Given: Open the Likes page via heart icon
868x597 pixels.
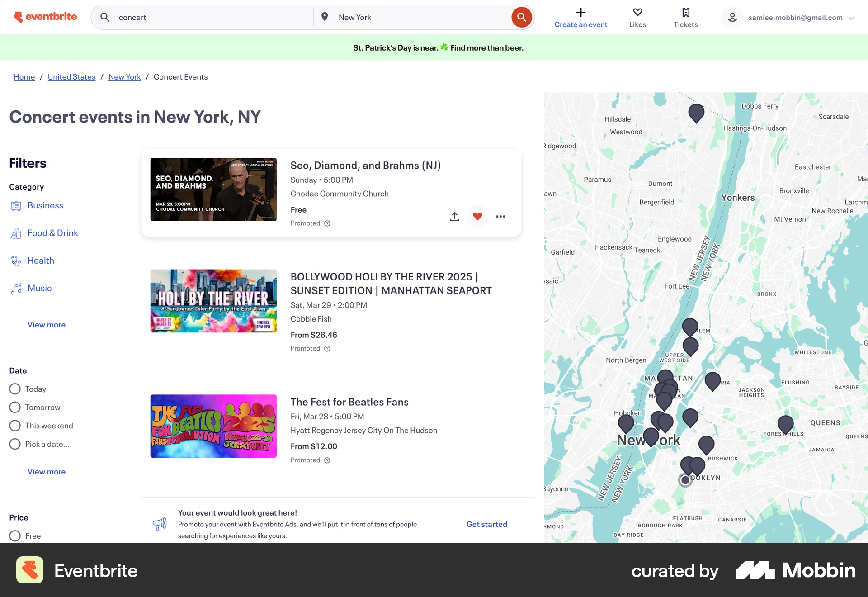Looking at the screenshot, I should [637, 13].
